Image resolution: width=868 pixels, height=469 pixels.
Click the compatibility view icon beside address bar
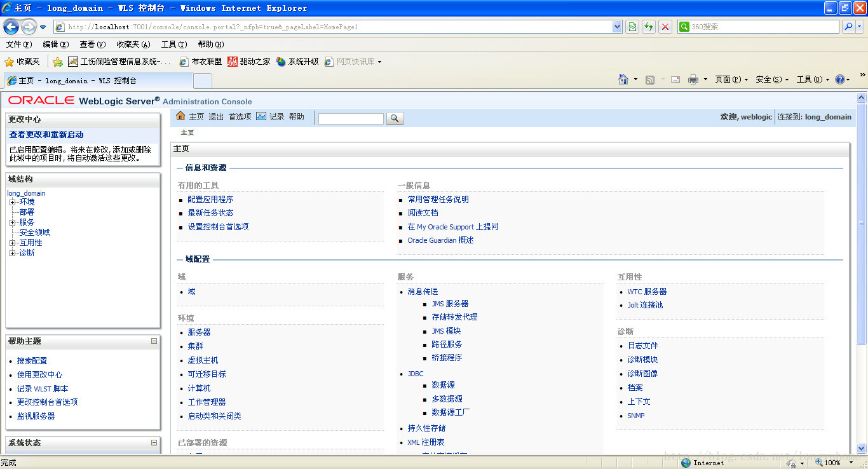tap(632, 27)
